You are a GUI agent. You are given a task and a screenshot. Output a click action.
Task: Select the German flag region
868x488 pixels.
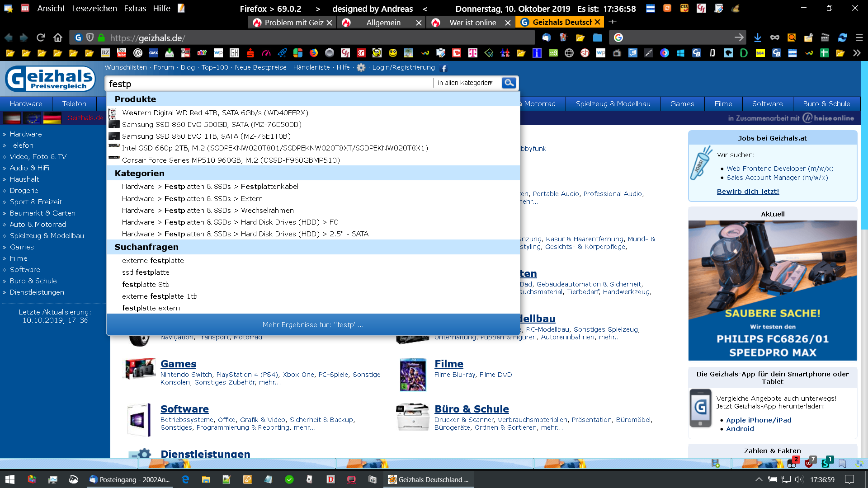[52, 118]
